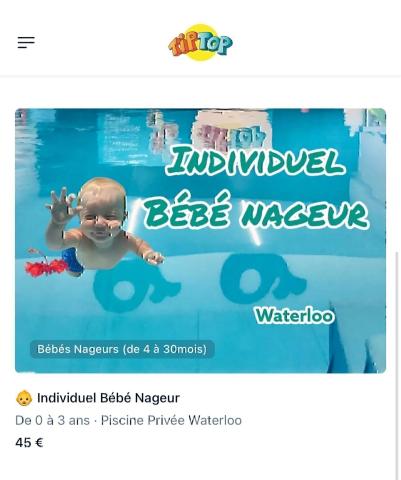Click the right whale shape on pool floor
The image size is (401, 480).
coord(263,278)
